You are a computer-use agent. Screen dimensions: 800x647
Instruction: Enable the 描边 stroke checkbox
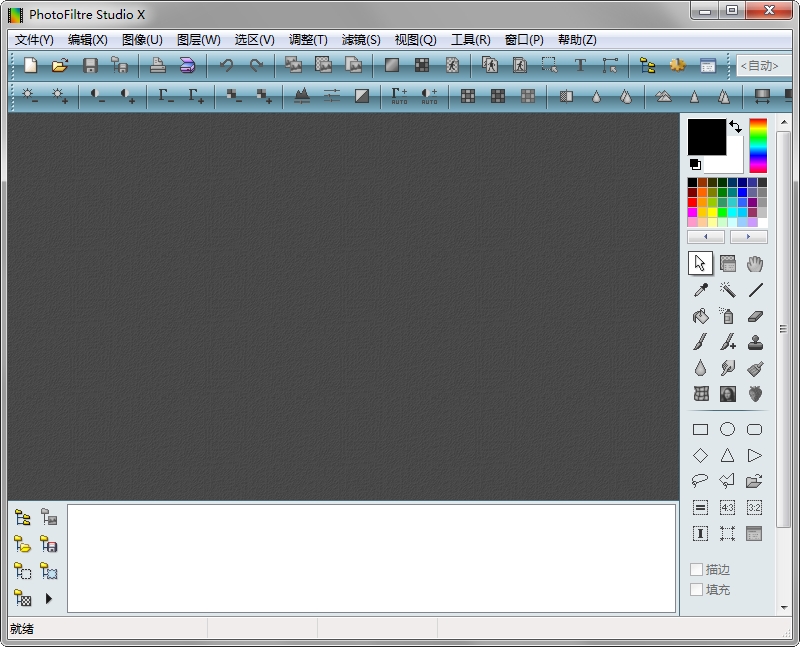point(696,569)
